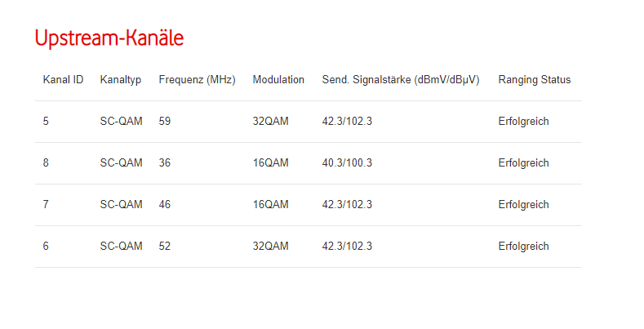Viewport: 644px width, 329px height.
Task: Click SC-QAM type for channel 7
Action: pyautogui.click(x=121, y=205)
